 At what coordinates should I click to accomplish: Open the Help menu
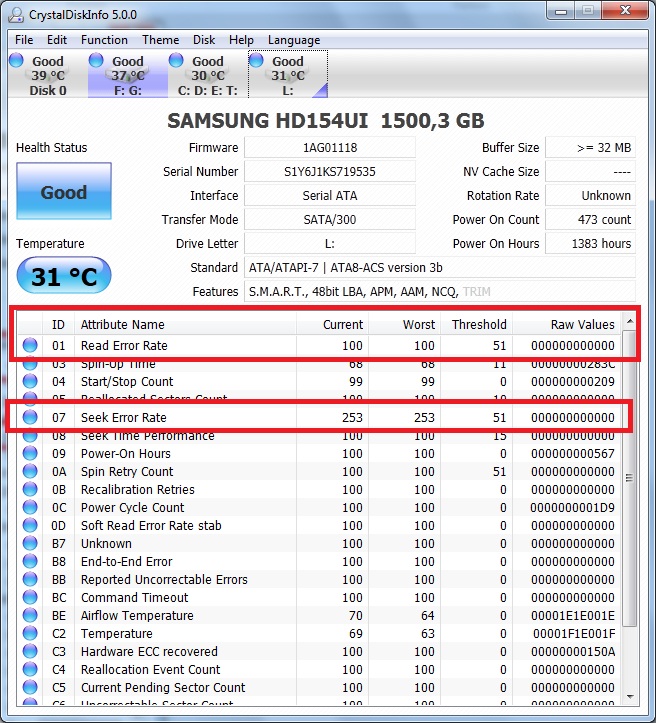pos(241,40)
